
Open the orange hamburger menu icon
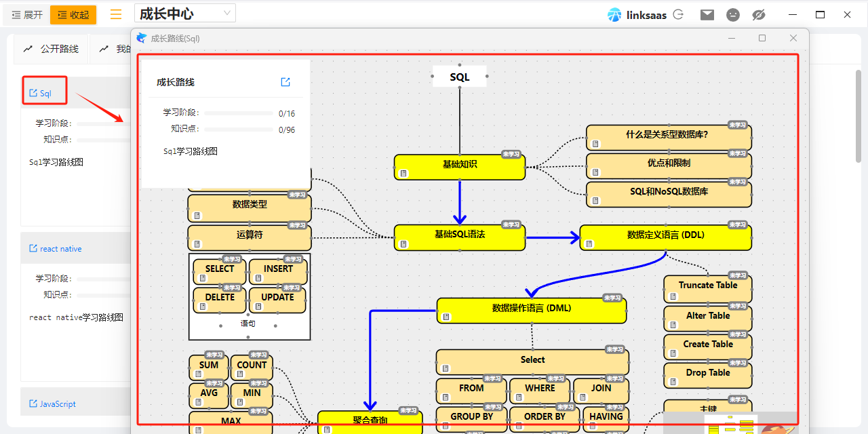pos(116,14)
